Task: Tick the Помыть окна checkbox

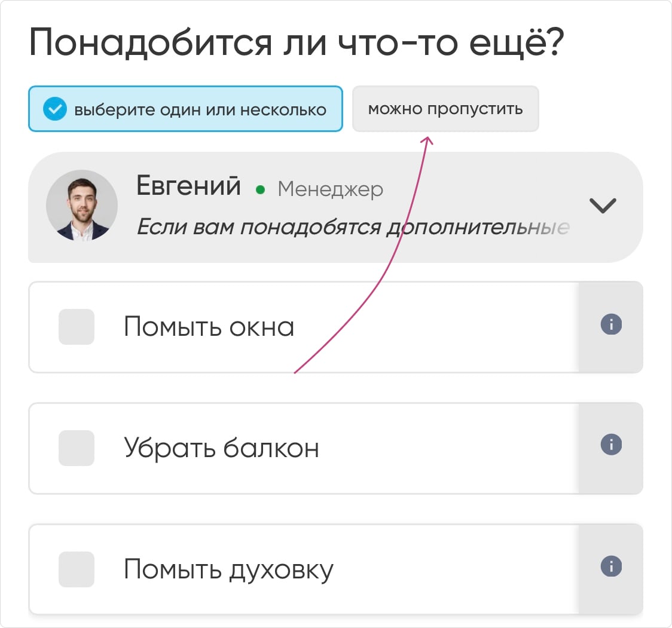Action: coord(77,327)
